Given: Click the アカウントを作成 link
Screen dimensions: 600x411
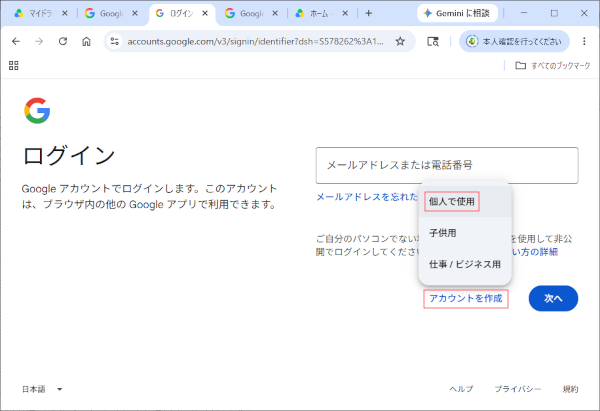Looking at the screenshot, I should pos(466,298).
